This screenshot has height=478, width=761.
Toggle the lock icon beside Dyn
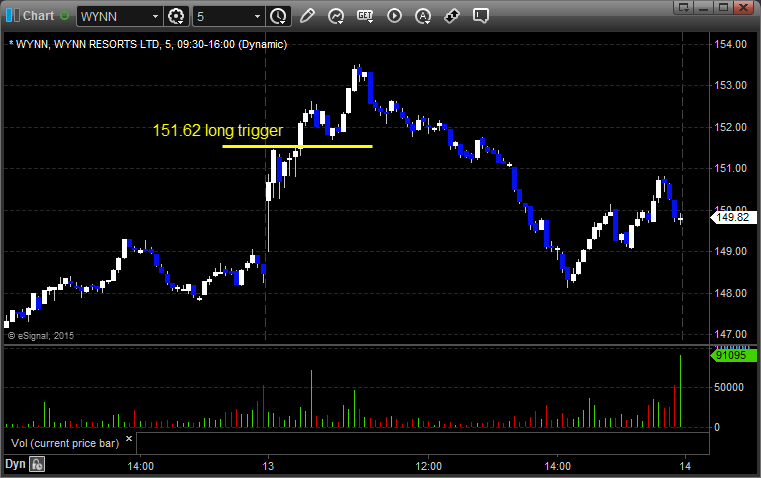(37, 464)
